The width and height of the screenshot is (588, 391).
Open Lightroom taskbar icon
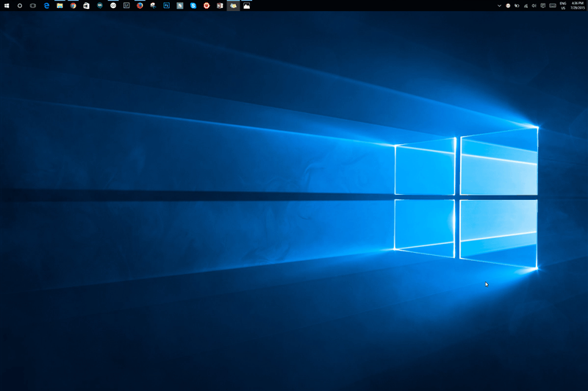[126, 6]
